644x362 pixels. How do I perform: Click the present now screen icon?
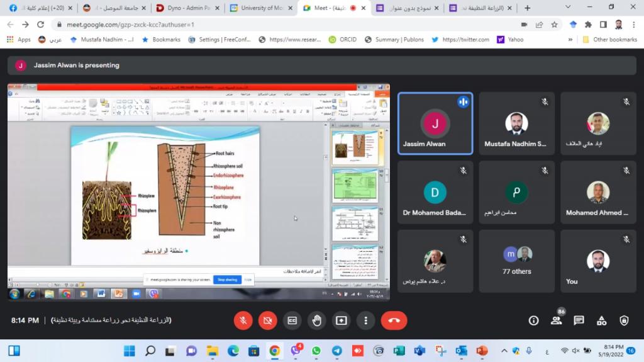click(341, 320)
